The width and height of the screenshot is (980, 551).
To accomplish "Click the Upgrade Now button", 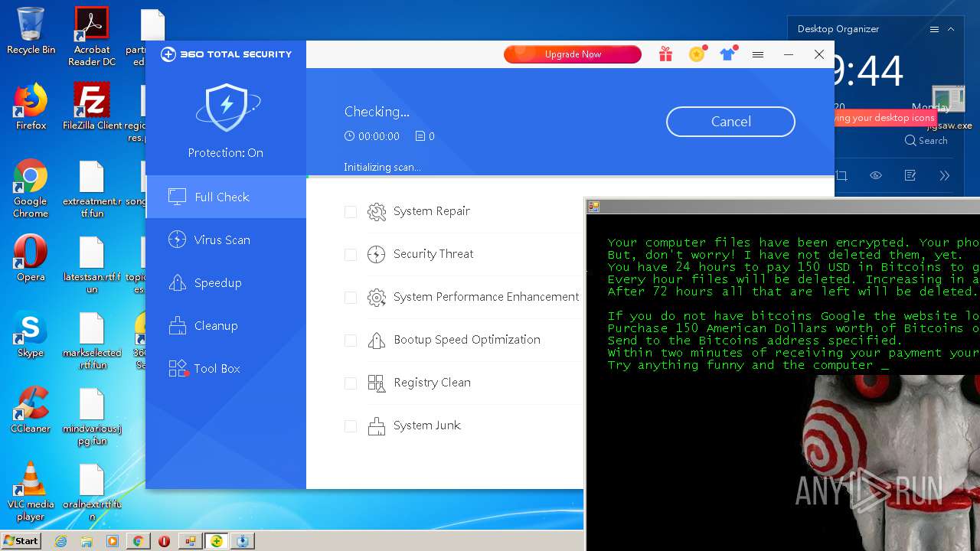I will tap(573, 54).
